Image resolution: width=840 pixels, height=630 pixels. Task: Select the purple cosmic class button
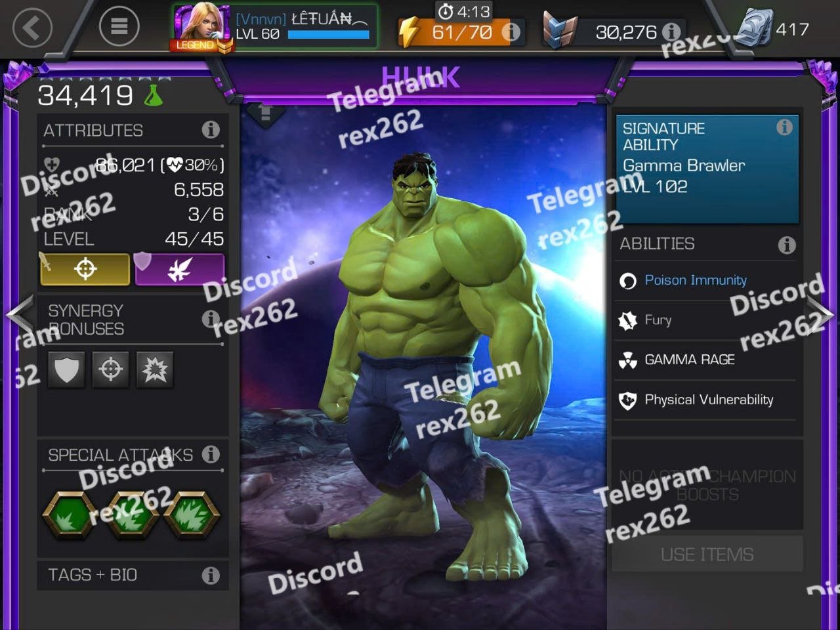[x=180, y=269]
